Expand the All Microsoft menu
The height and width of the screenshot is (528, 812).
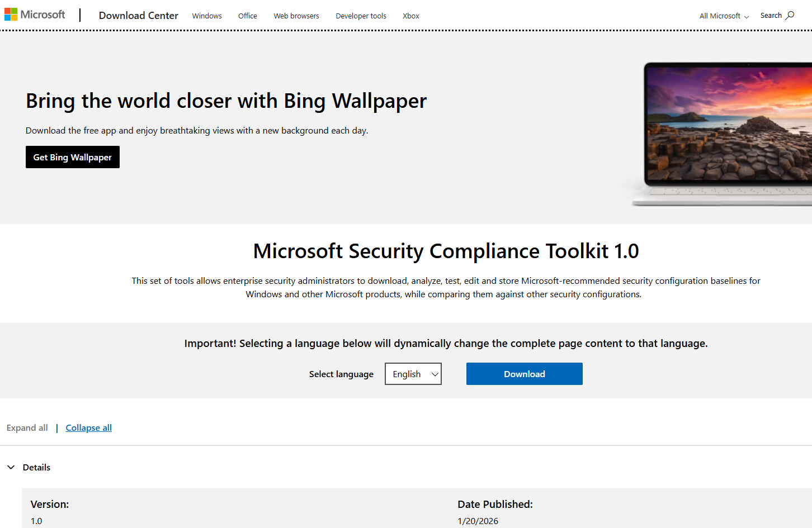(x=723, y=16)
